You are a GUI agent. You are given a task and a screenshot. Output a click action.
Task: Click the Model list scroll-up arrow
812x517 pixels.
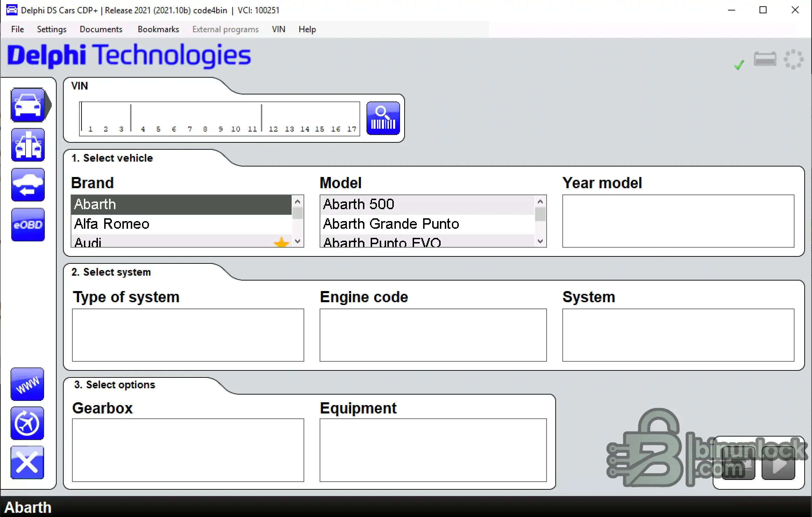point(540,201)
